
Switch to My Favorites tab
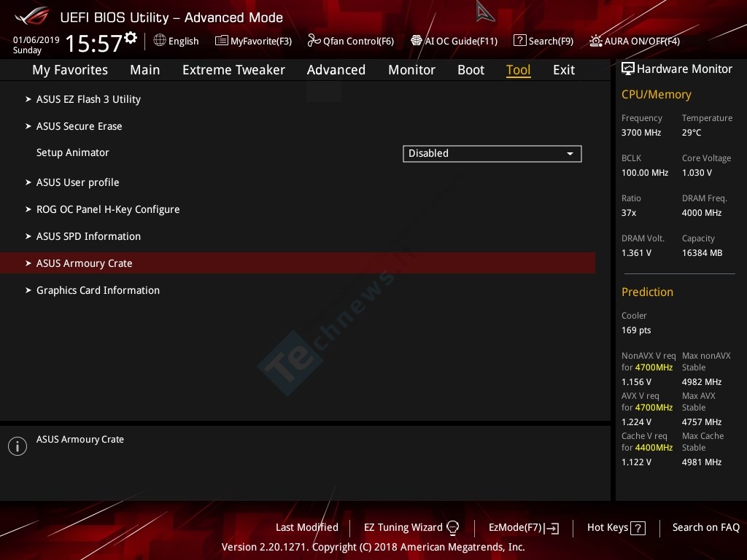tap(70, 70)
